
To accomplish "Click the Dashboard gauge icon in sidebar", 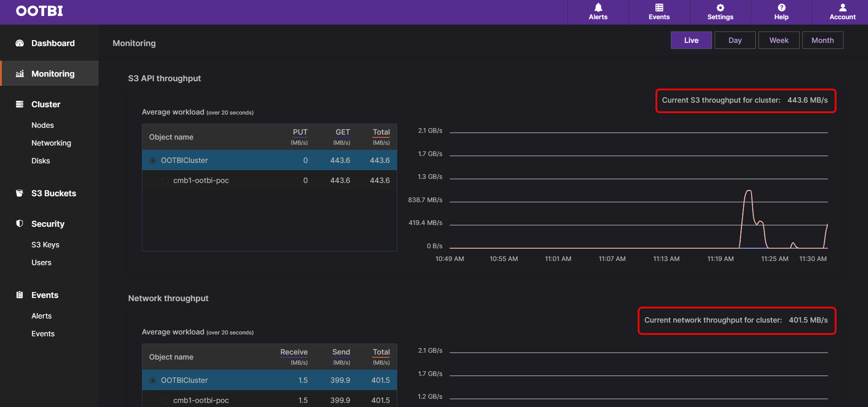I will click(20, 43).
